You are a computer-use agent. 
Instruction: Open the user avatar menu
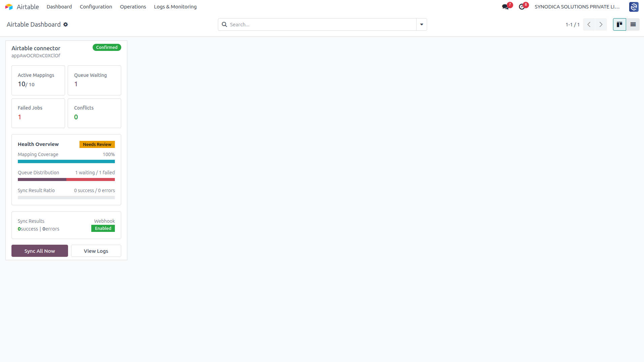634,7
